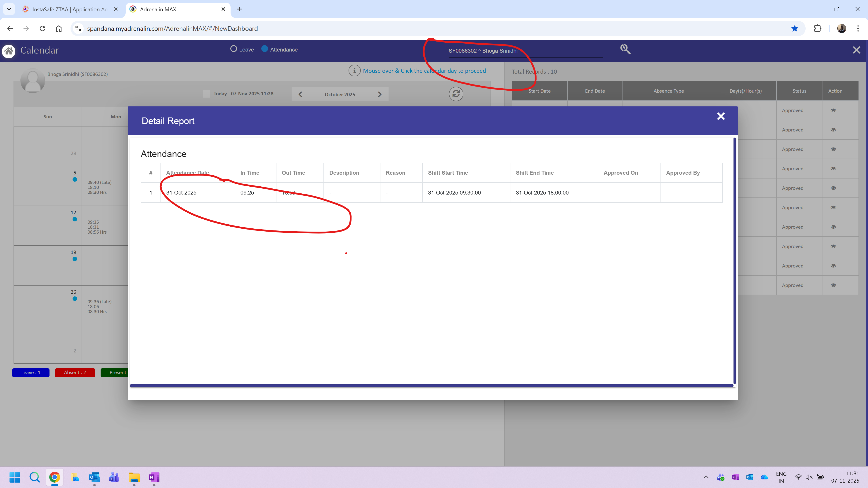Image resolution: width=868 pixels, height=488 pixels.
Task: Click the Absent : 2 legend
Action: (75, 373)
